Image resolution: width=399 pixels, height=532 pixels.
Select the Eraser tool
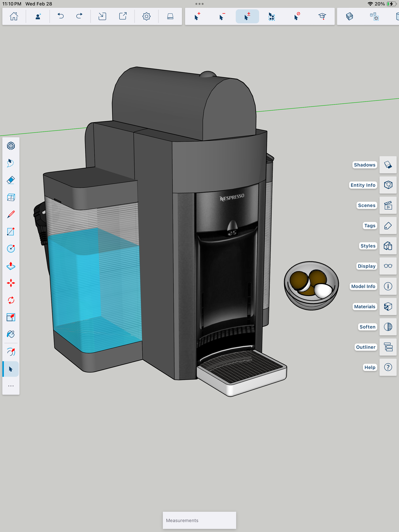tap(11, 180)
